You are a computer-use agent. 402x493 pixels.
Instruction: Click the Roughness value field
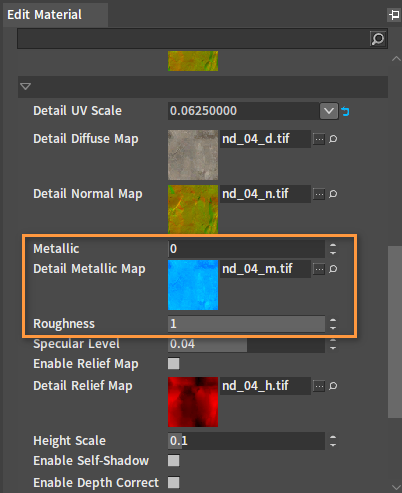tap(246, 324)
